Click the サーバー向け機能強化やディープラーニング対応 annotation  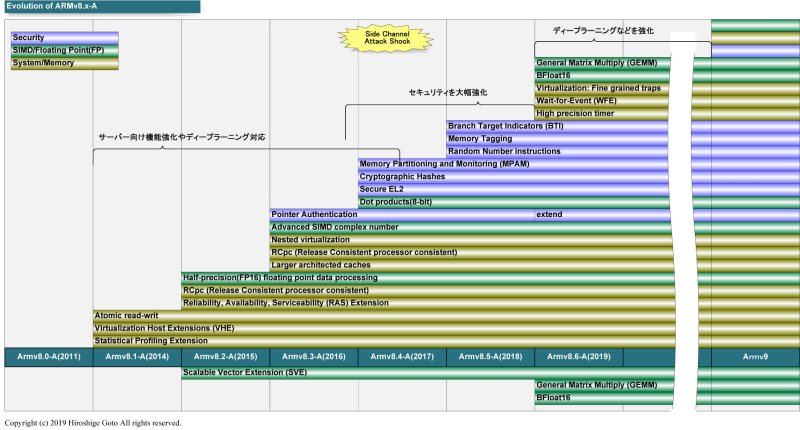(182, 137)
